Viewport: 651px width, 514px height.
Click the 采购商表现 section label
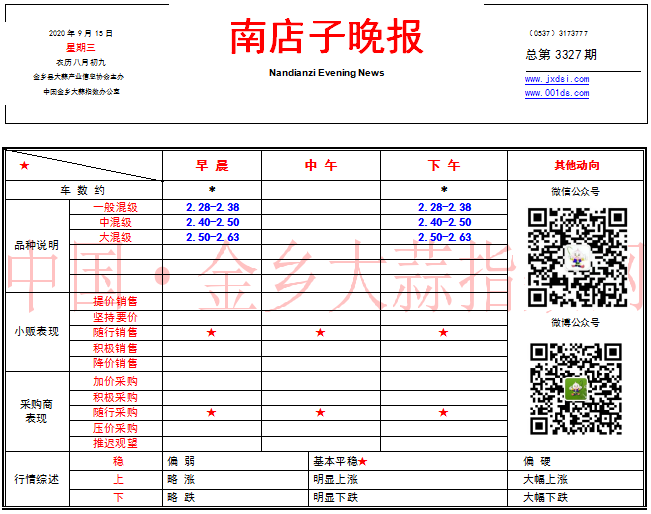point(37,411)
